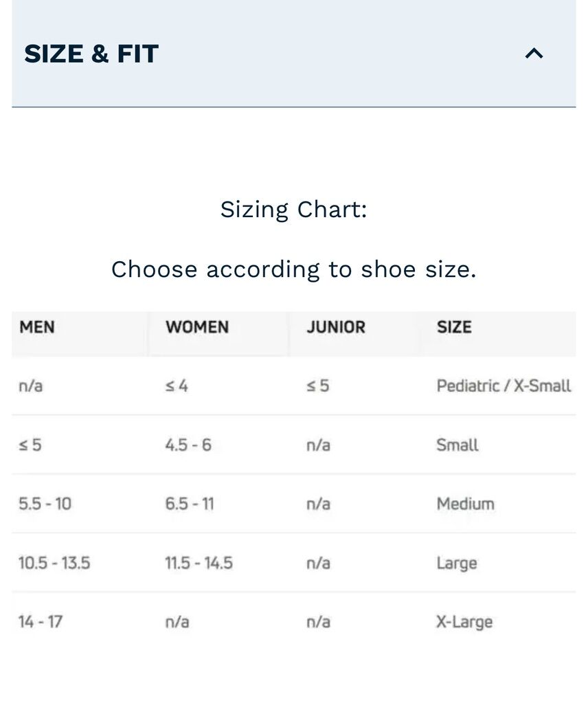Select the Medium size cell

[465, 504]
